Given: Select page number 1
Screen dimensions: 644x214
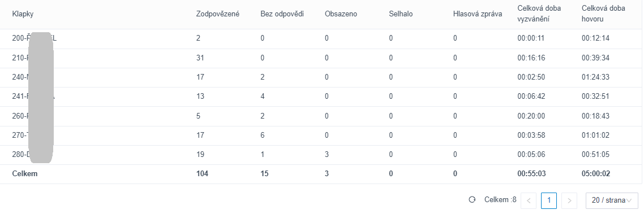Looking at the screenshot, I should pos(549,200).
